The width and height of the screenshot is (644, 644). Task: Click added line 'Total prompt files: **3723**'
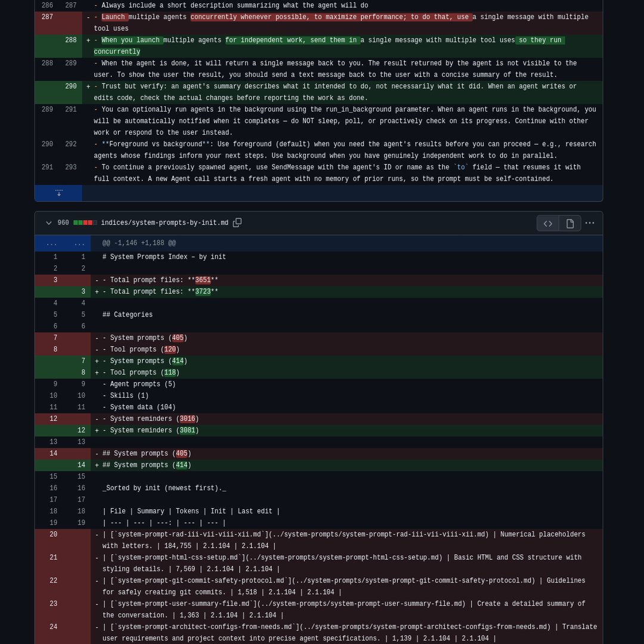point(318,292)
